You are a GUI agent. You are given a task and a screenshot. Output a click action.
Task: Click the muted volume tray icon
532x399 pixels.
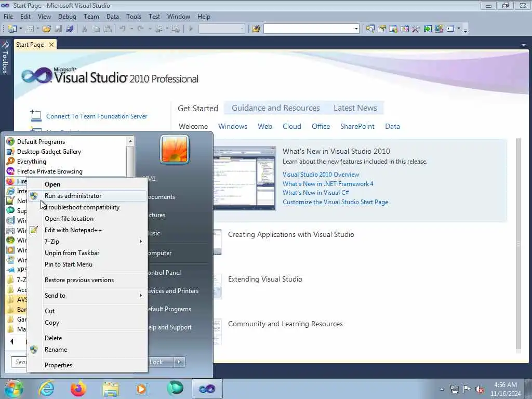click(480, 389)
